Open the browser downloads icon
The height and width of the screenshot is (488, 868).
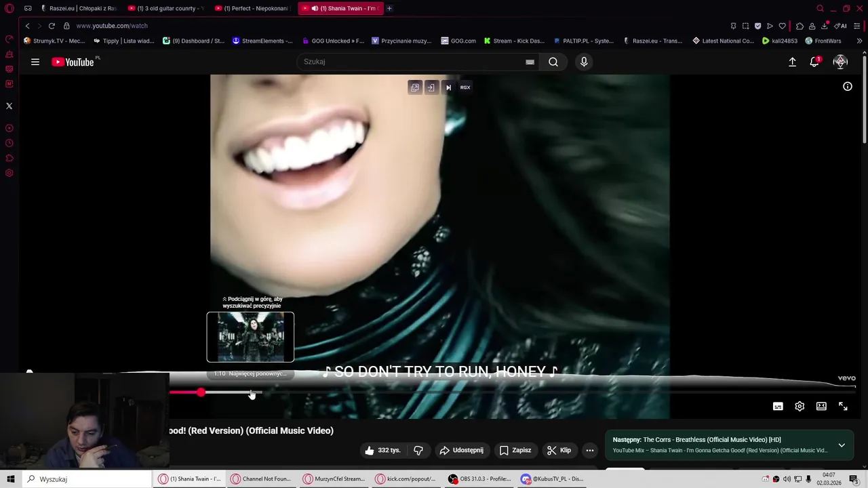[x=824, y=26]
